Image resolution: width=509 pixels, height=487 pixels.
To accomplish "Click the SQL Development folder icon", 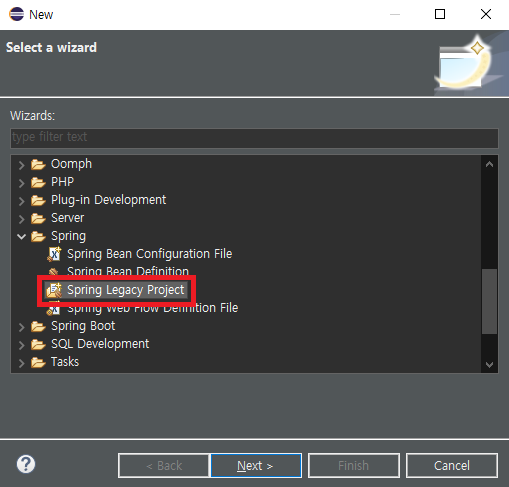I will point(38,344).
